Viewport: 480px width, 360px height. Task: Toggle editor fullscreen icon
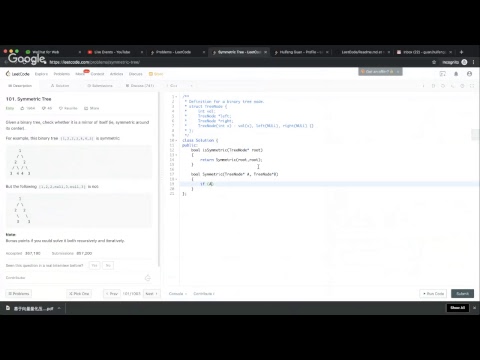pyautogui.click(x=472, y=86)
